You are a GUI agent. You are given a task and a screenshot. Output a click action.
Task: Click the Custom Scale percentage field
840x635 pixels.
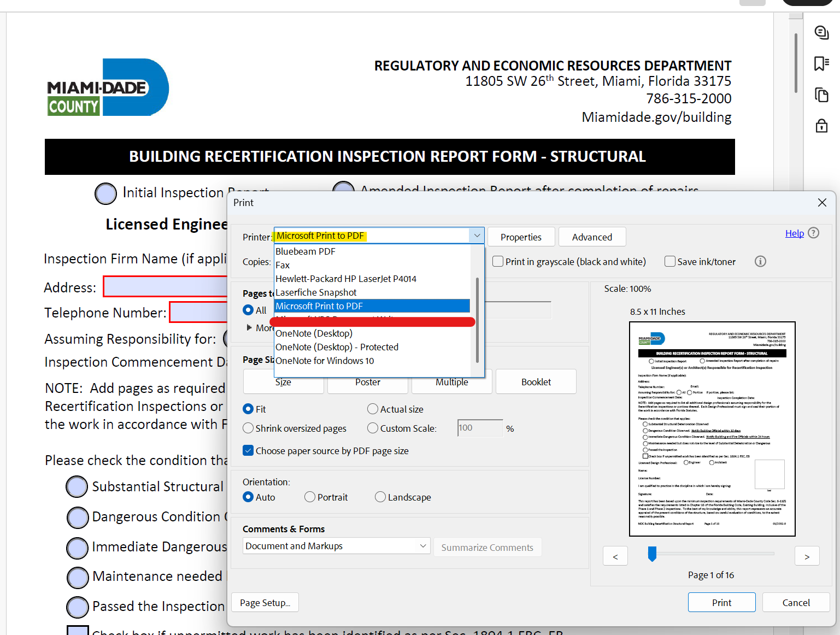click(x=480, y=428)
